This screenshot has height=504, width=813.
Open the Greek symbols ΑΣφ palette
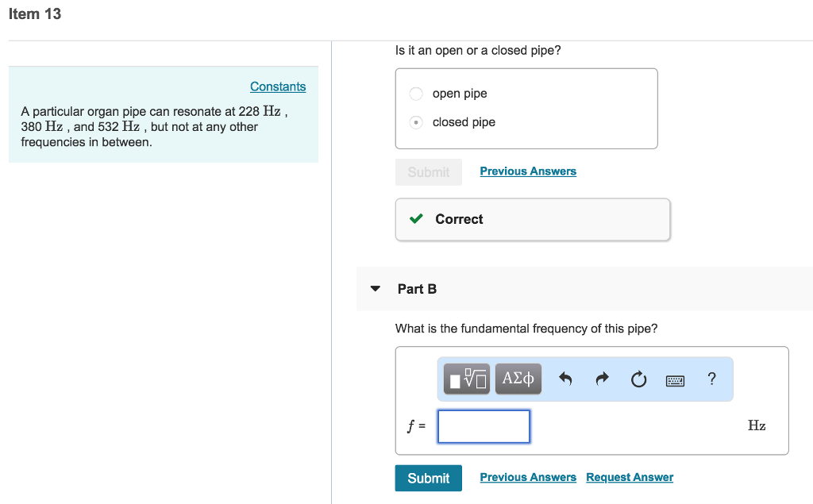(518, 379)
